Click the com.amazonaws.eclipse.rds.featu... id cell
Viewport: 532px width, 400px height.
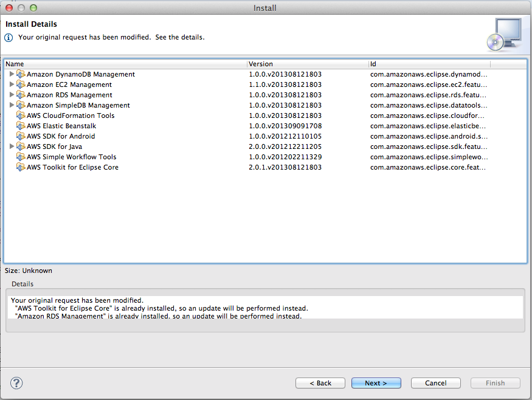(x=428, y=95)
